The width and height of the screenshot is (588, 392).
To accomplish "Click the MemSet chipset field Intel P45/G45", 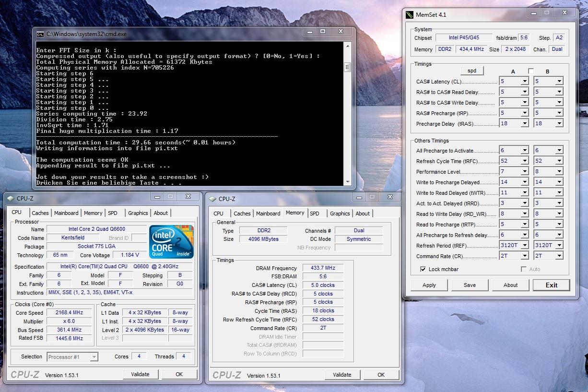I will tap(464, 37).
